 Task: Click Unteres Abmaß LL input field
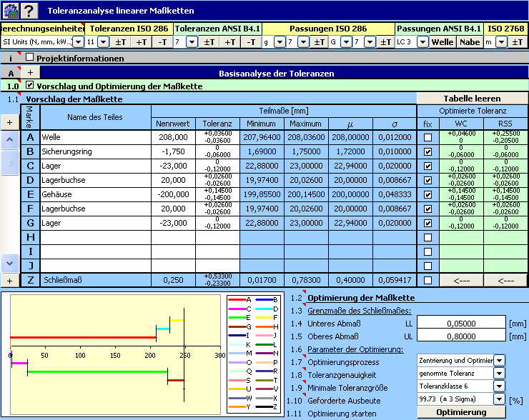click(x=461, y=324)
